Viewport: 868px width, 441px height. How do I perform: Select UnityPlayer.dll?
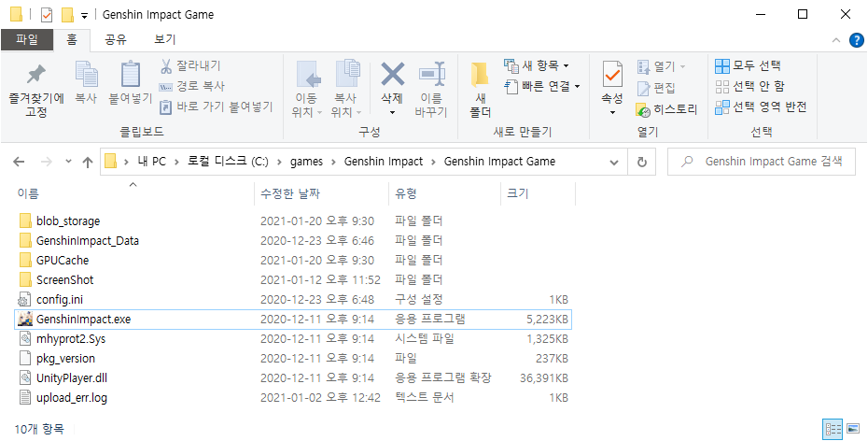(72, 377)
